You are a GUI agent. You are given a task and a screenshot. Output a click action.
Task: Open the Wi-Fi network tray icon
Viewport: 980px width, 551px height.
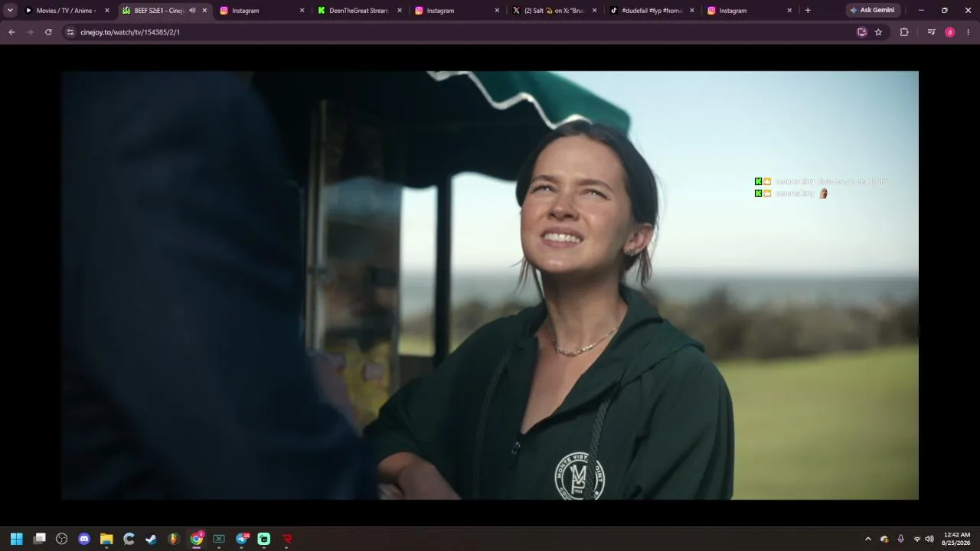coord(917,539)
